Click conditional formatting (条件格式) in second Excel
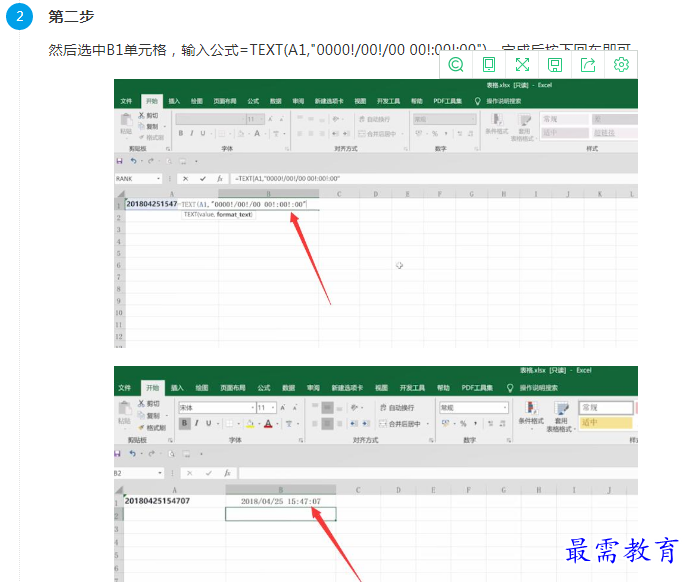Viewport: 687px width, 582px height. tap(531, 413)
